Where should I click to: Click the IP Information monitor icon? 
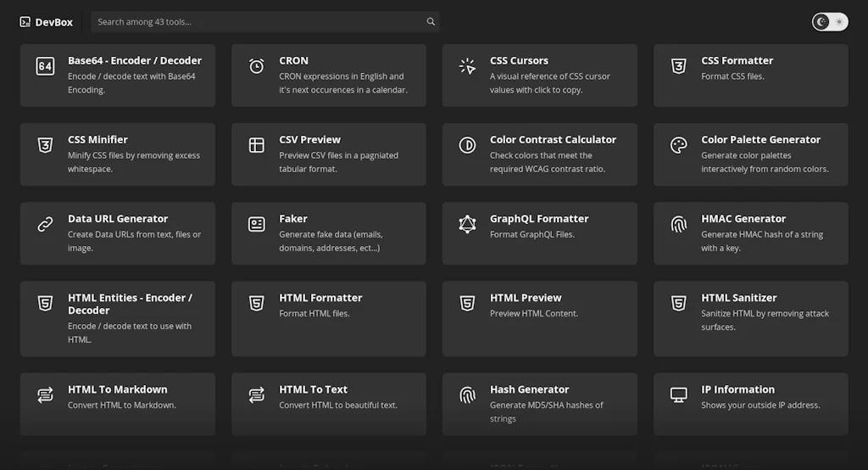coord(679,394)
